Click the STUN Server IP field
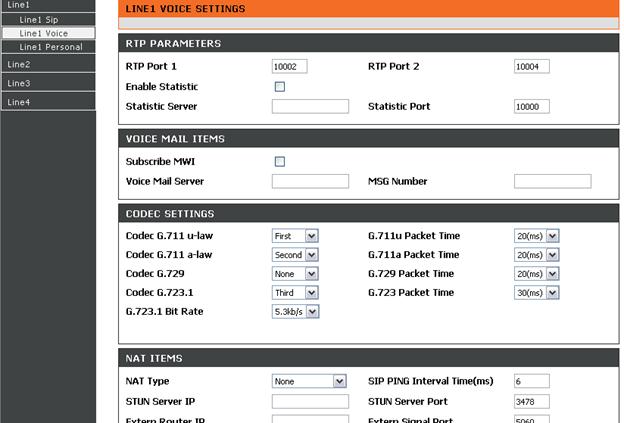Screen dimensions: 624x423 point(310,402)
